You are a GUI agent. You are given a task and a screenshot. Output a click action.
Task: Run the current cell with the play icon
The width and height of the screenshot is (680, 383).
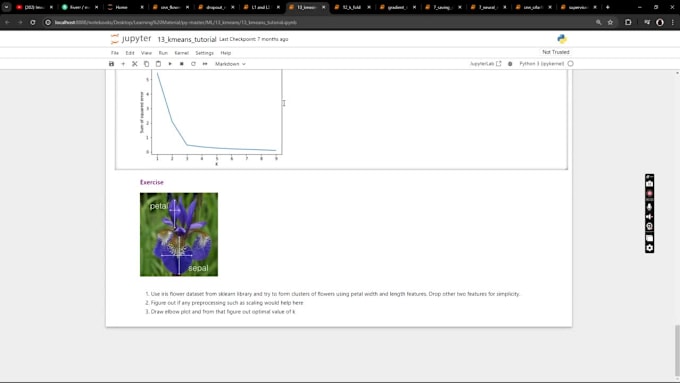(x=170, y=64)
